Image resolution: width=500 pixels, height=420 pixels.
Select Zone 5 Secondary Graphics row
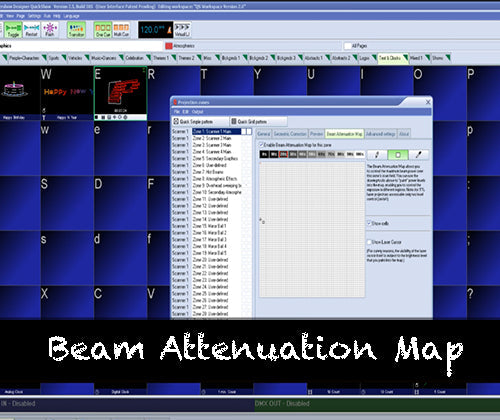[x=211, y=158]
